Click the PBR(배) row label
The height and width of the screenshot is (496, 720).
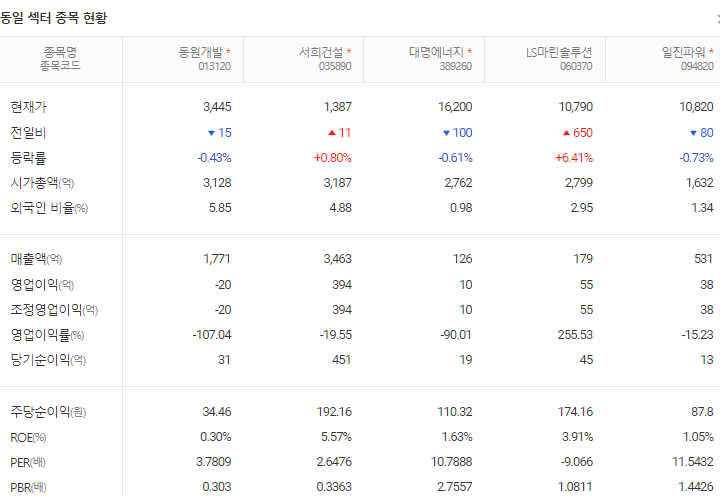(x=28, y=487)
